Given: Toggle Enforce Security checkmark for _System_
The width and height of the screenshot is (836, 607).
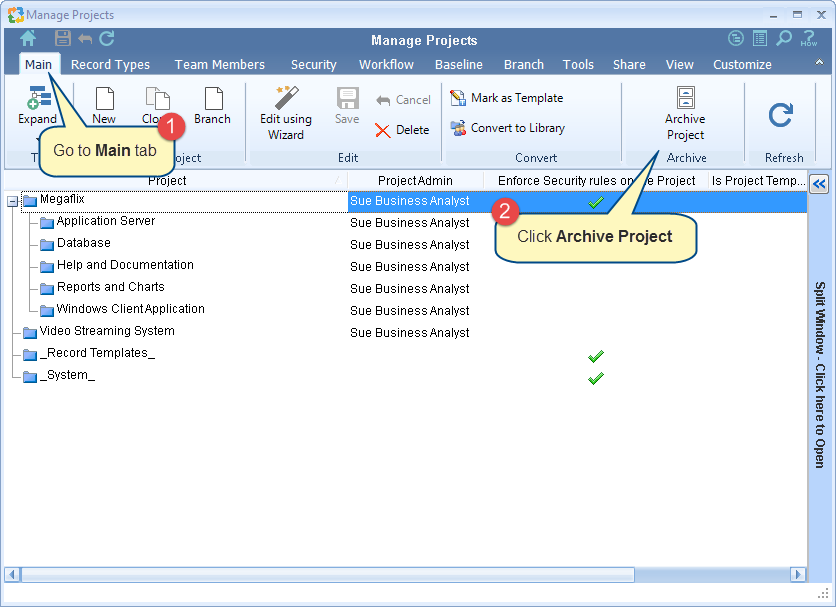Looking at the screenshot, I should (596, 378).
